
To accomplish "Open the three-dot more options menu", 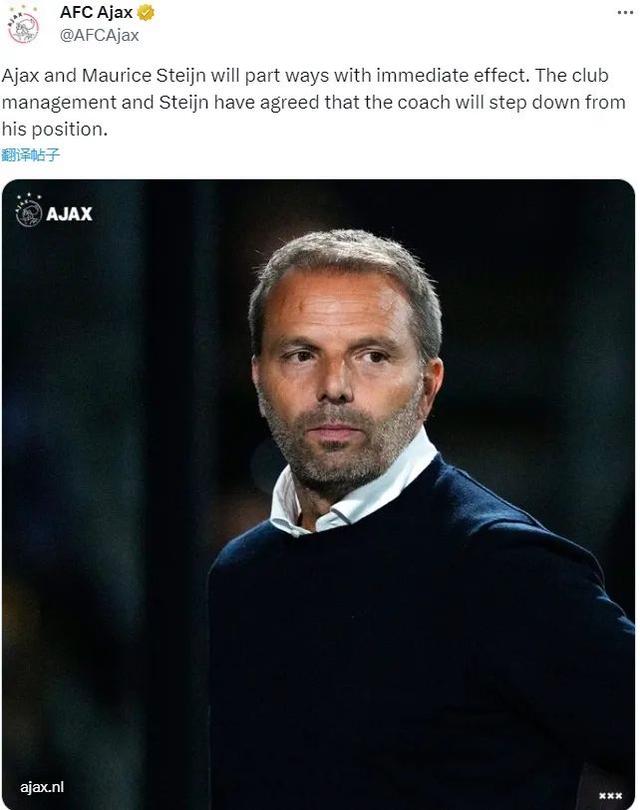I will [x=625, y=12].
